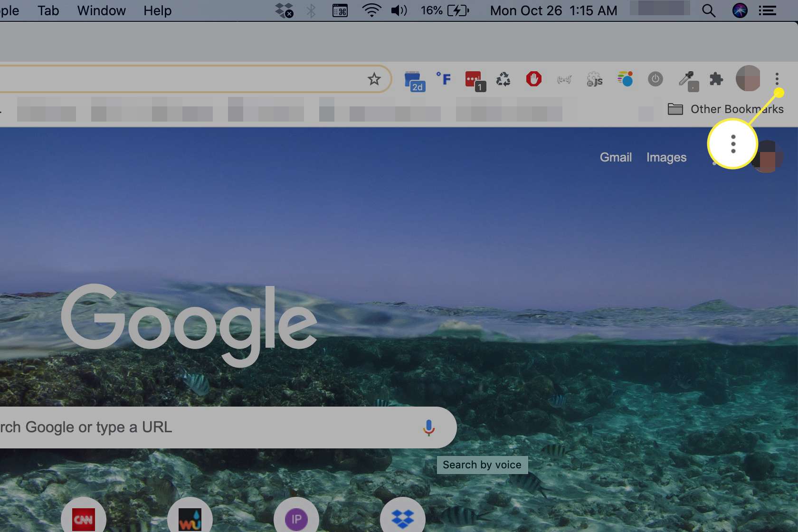Open the °F weather extension
798x532 pixels.
(444, 78)
